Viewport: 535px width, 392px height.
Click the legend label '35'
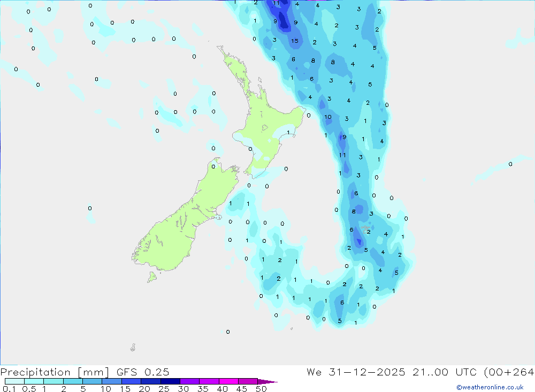203,389
